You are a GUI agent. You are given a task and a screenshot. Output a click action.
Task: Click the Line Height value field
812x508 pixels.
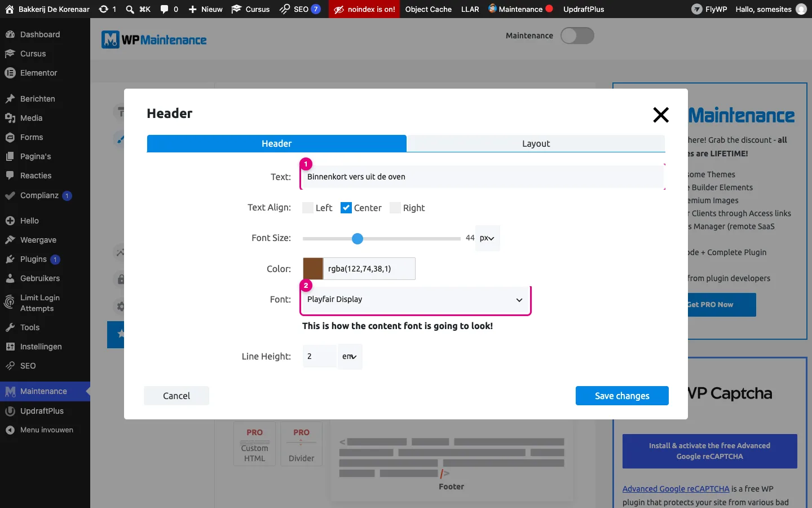coord(319,357)
